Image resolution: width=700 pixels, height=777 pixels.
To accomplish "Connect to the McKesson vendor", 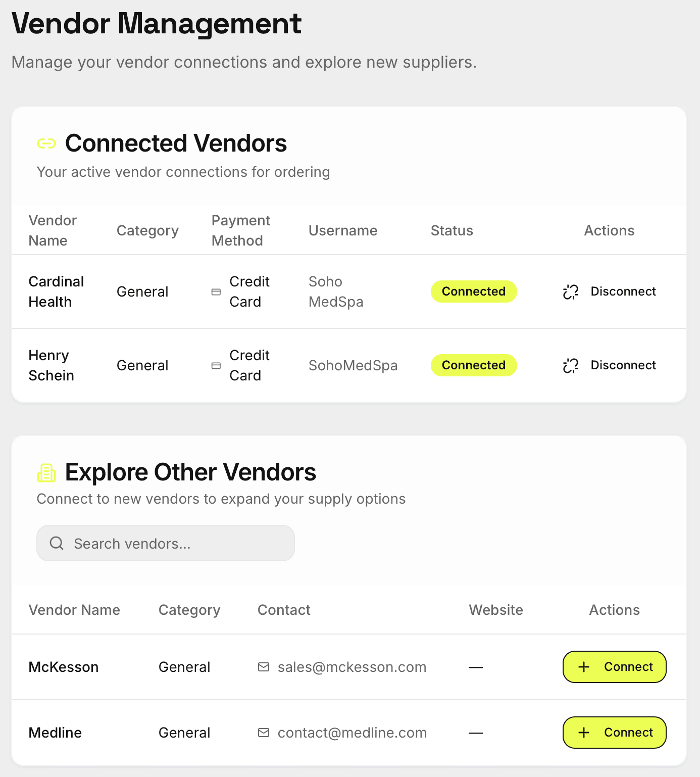I will [x=614, y=667].
